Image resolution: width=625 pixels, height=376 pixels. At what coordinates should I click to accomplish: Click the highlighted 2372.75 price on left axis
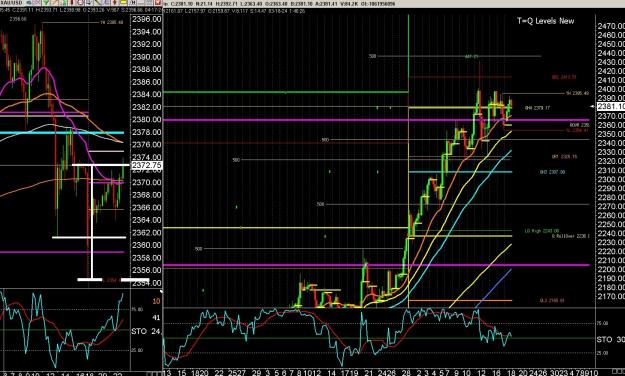147,165
